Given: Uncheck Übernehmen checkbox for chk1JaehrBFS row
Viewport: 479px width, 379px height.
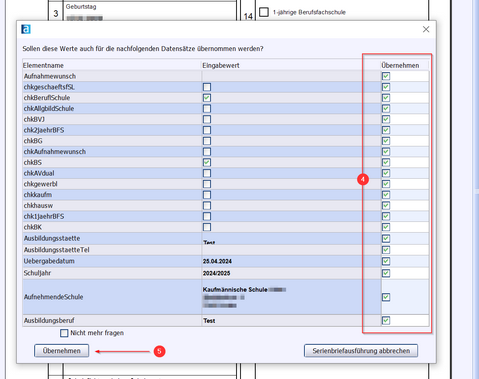Looking at the screenshot, I should pyautogui.click(x=386, y=216).
